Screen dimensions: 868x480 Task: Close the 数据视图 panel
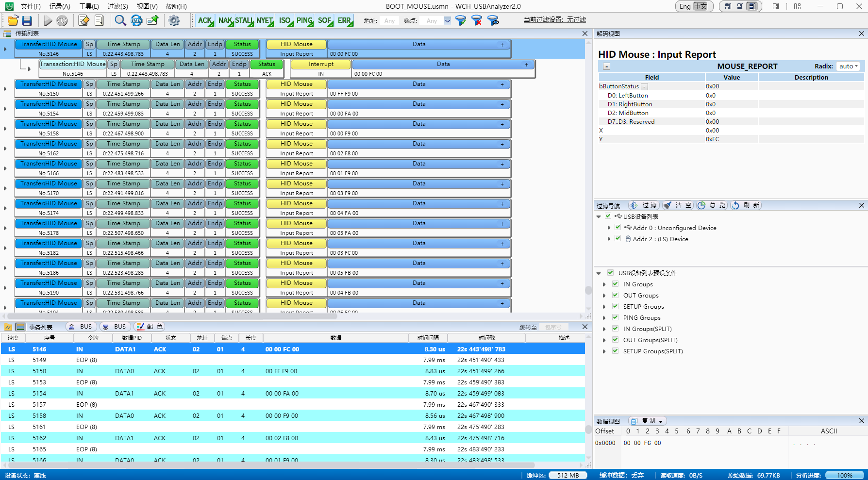pyautogui.click(x=862, y=421)
